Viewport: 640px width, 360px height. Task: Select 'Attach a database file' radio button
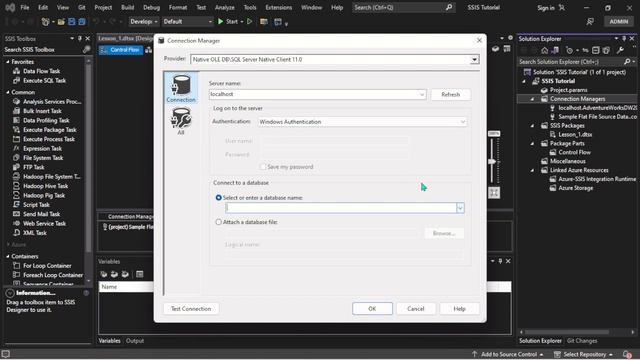click(218, 222)
